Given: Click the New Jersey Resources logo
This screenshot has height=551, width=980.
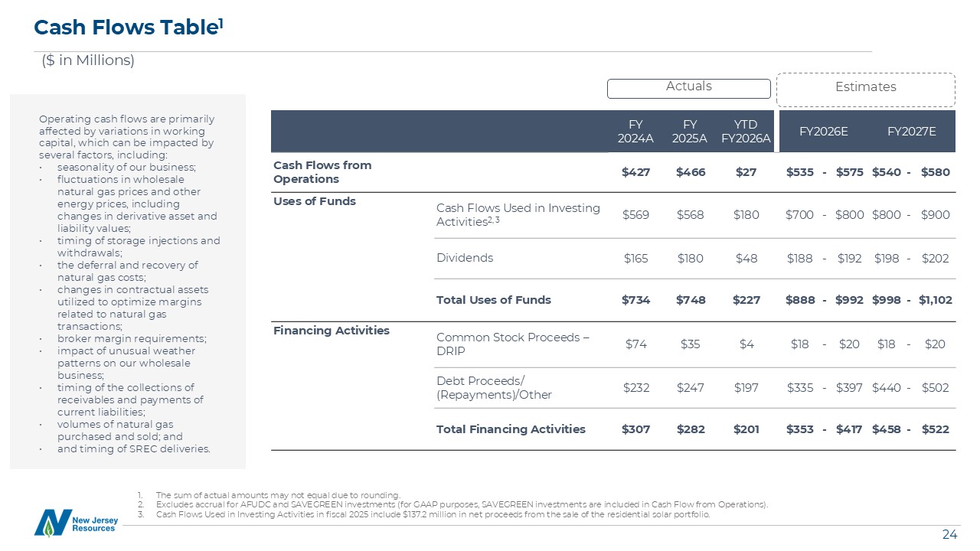Looking at the screenshot, I should tap(75, 523).
